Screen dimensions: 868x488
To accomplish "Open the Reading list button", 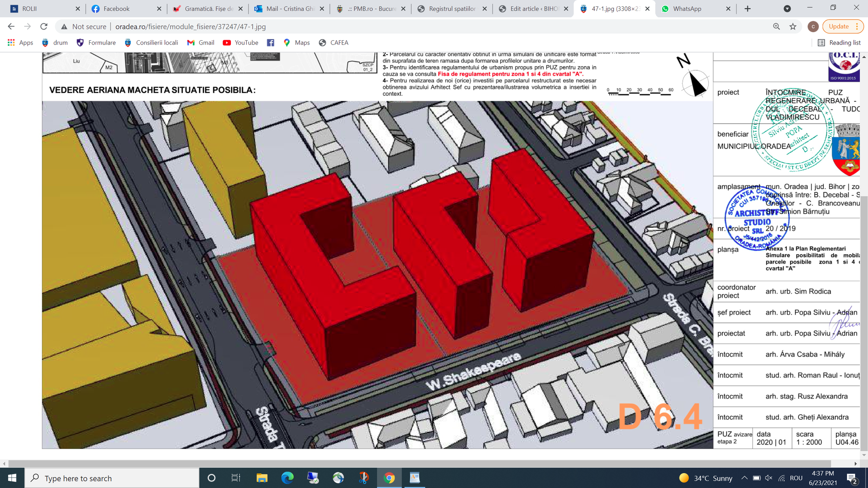I will point(839,43).
